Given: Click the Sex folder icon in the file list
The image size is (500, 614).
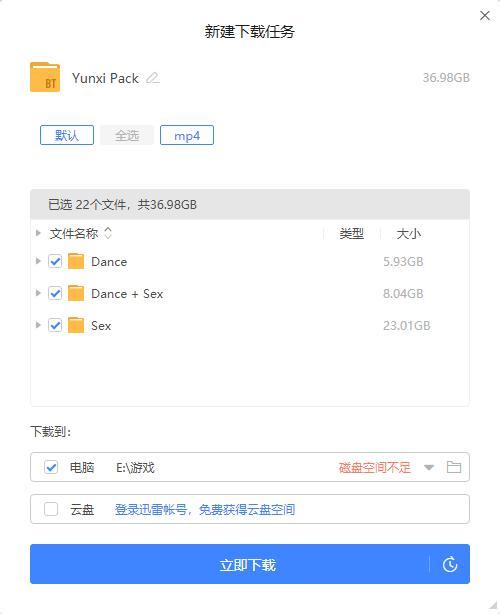Looking at the screenshot, I should click(x=76, y=325).
